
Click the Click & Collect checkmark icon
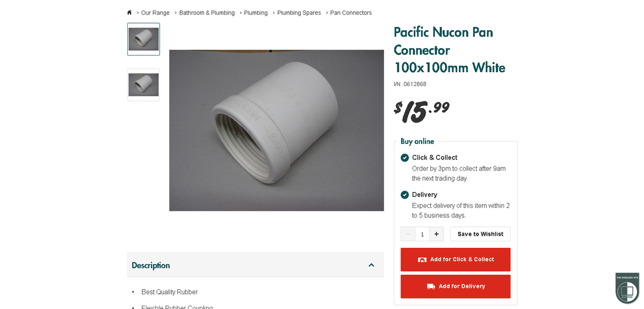pos(405,158)
